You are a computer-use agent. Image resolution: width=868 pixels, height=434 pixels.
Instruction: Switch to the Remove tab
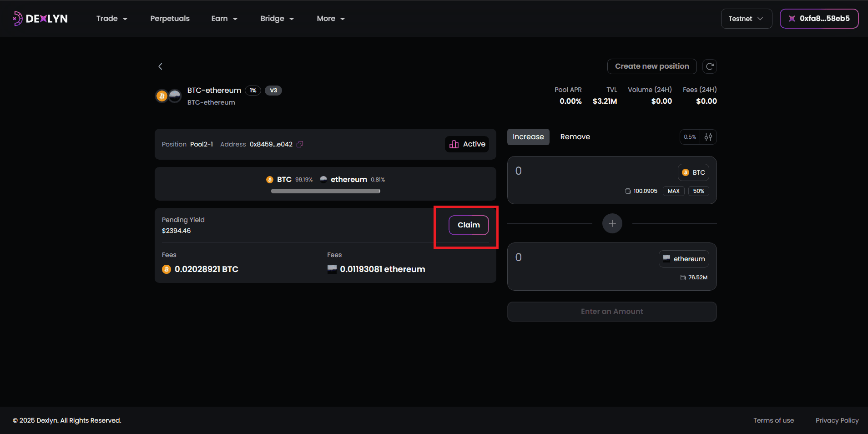(575, 137)
